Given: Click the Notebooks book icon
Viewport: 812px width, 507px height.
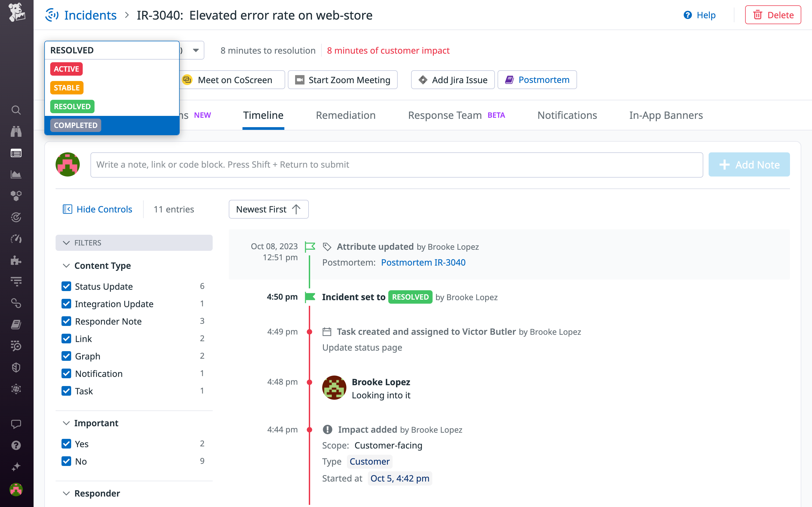Looking at the screenshot, I should click(16, 324).
